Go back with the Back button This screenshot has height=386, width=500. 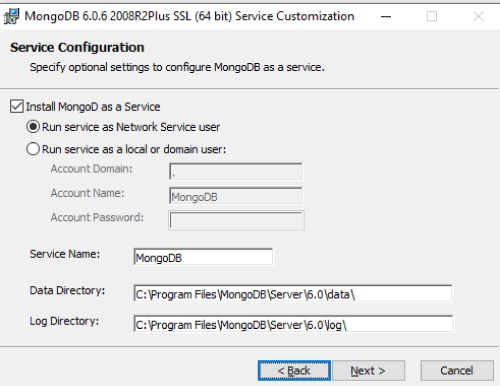tap(294, 370)
